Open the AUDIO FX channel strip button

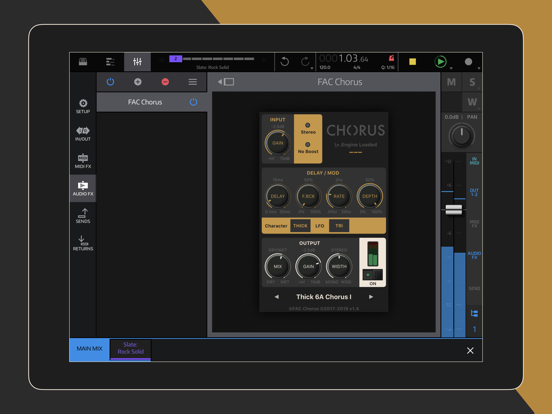tap(474, 255)
